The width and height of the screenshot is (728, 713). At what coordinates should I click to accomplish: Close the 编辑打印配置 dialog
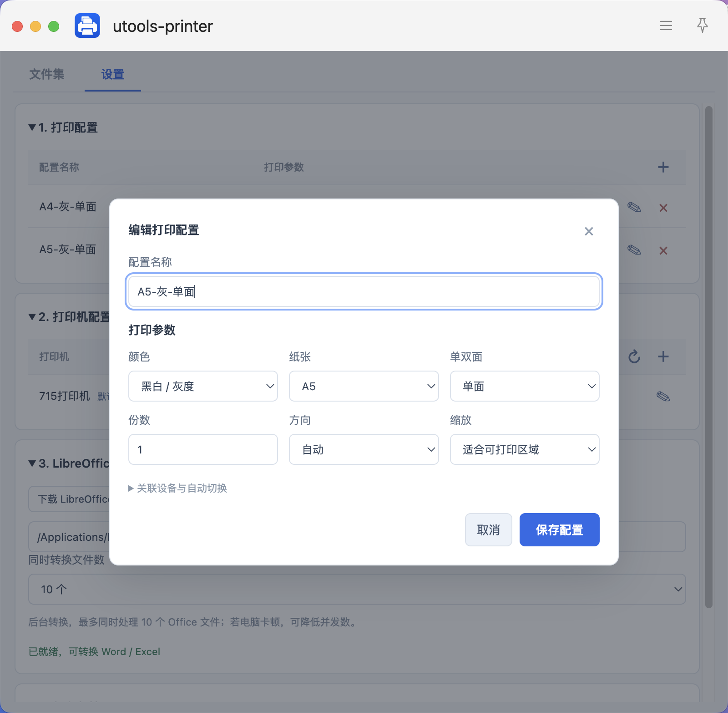coord(589,231)
